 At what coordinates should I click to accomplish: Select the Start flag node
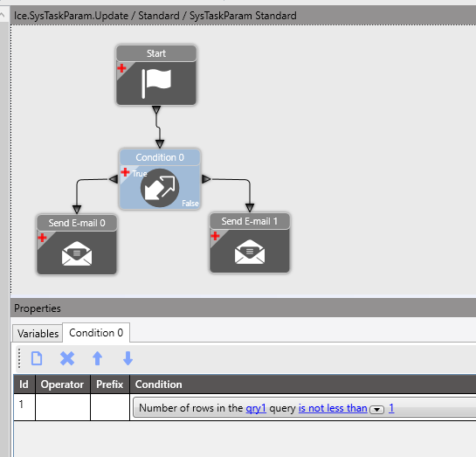pyautogui.click(x=156, y=75)
